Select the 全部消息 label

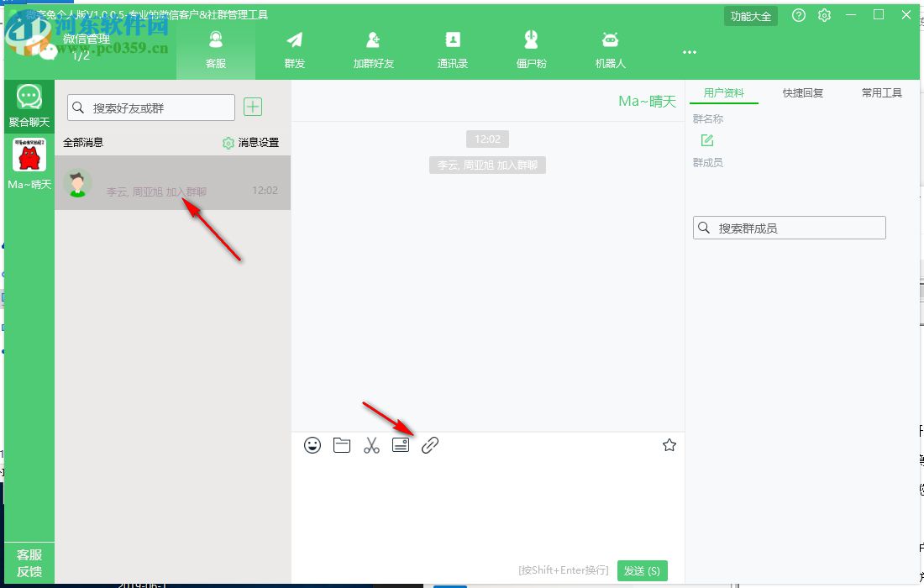(x=83, y=142)
